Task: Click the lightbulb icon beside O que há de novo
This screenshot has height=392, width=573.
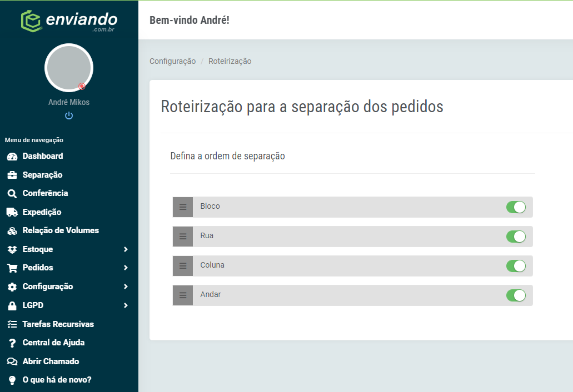Action: click(12, 380)
